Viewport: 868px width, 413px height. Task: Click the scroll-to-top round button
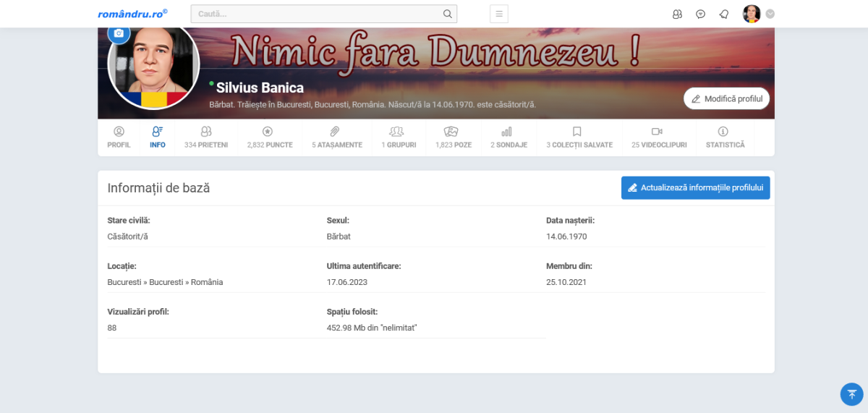coord(851,394)
